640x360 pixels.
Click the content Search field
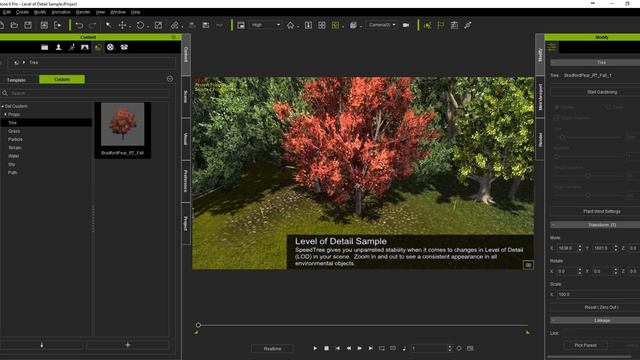click(x=85, y=93)
